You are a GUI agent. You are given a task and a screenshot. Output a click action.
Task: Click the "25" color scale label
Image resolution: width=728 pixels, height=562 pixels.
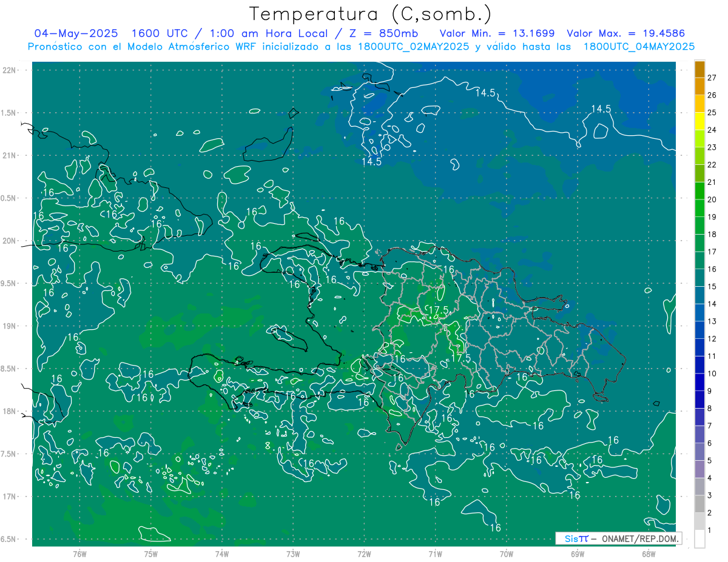tap(712, 112)
